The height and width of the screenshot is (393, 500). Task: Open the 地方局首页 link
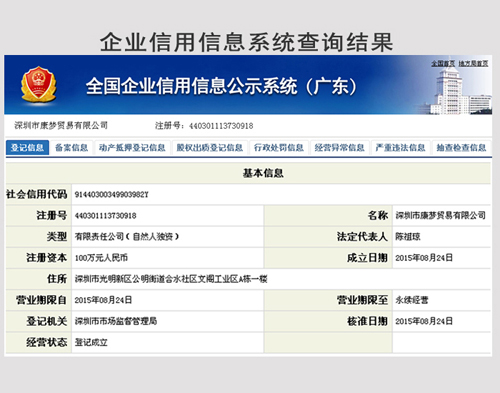(473, 63)
